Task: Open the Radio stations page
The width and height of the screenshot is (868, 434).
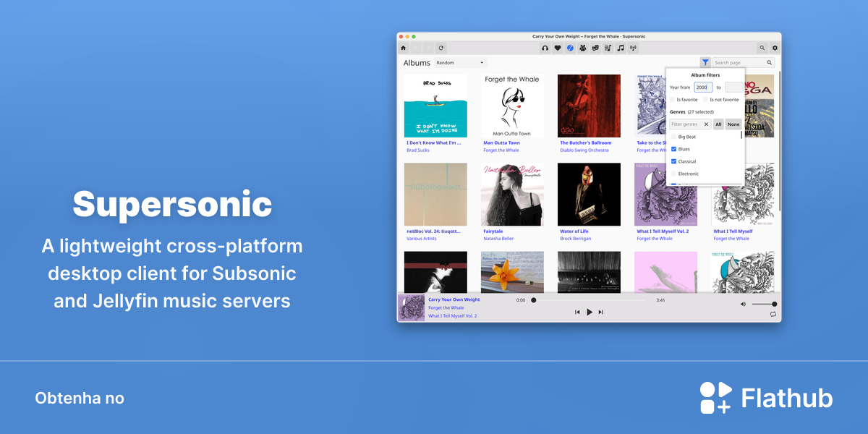Action: [x=633, y=48]
